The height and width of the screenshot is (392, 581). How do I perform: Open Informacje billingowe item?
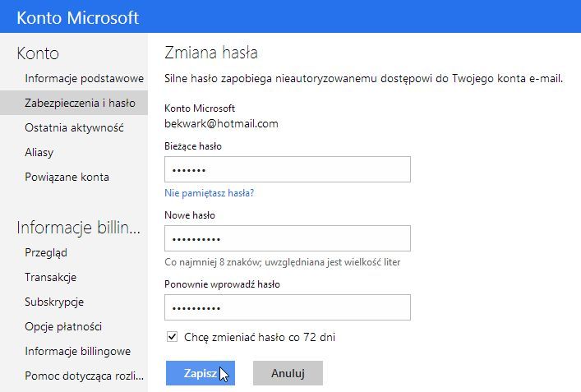pos(77,351)
